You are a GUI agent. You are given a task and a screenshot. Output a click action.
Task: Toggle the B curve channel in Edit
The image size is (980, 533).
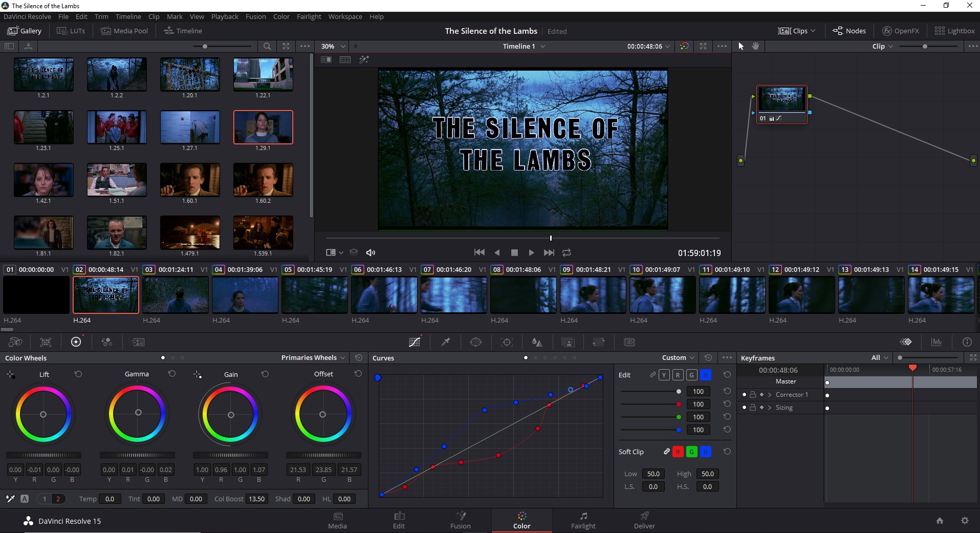pos(705,375)
